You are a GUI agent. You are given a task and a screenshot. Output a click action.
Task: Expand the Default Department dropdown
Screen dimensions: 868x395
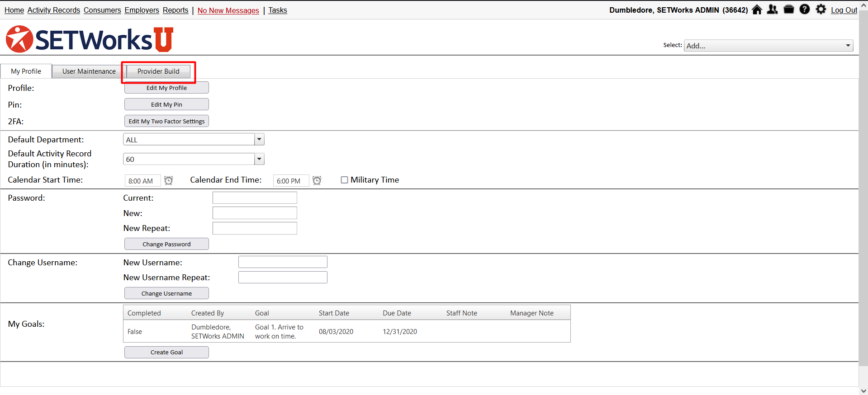point(259,140)
